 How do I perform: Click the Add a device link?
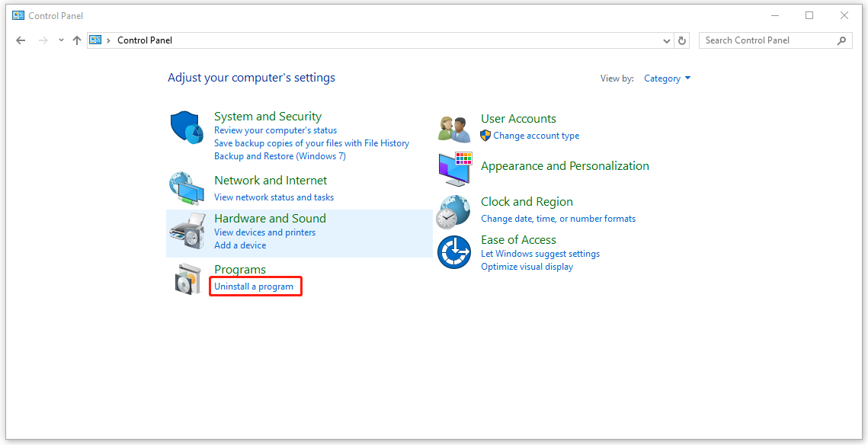(x=240, y=245)
